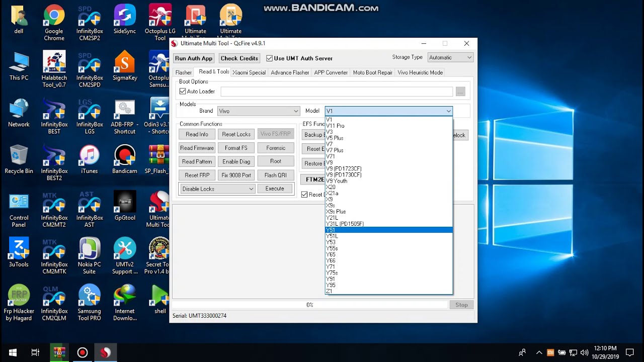Click the Format FS button
Image resolution: width=644 pixels, height=362 pixels.
coord(236,148)
